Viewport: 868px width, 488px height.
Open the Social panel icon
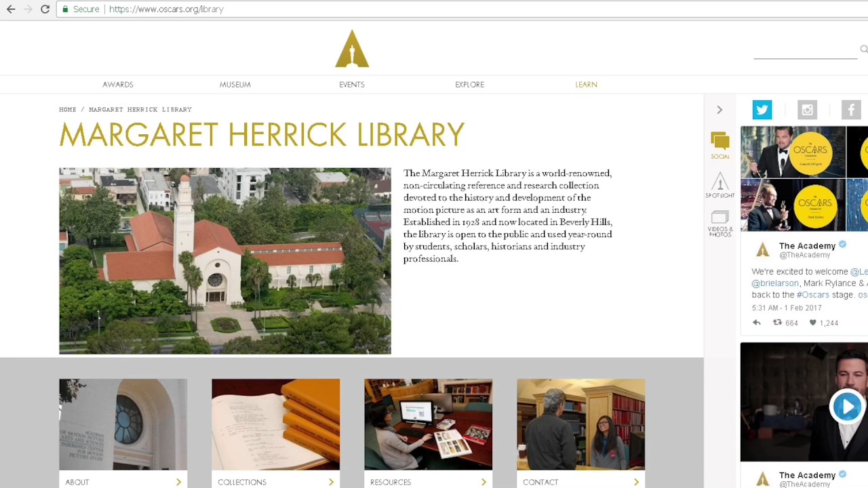pyautogui.click(x=720, y=145)
